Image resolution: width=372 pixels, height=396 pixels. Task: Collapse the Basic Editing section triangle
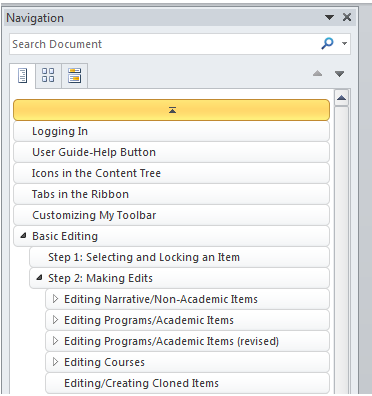[x=23, y=236]
